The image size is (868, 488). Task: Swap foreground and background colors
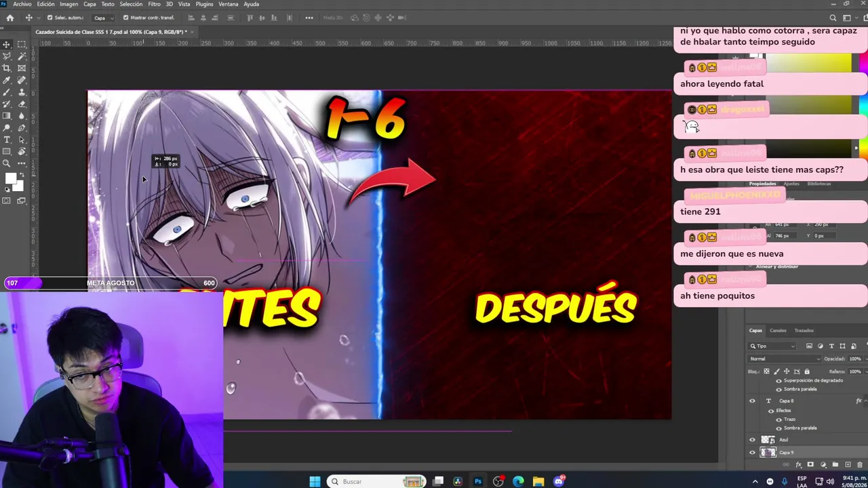pyautogui.click(x=22, y=176)
